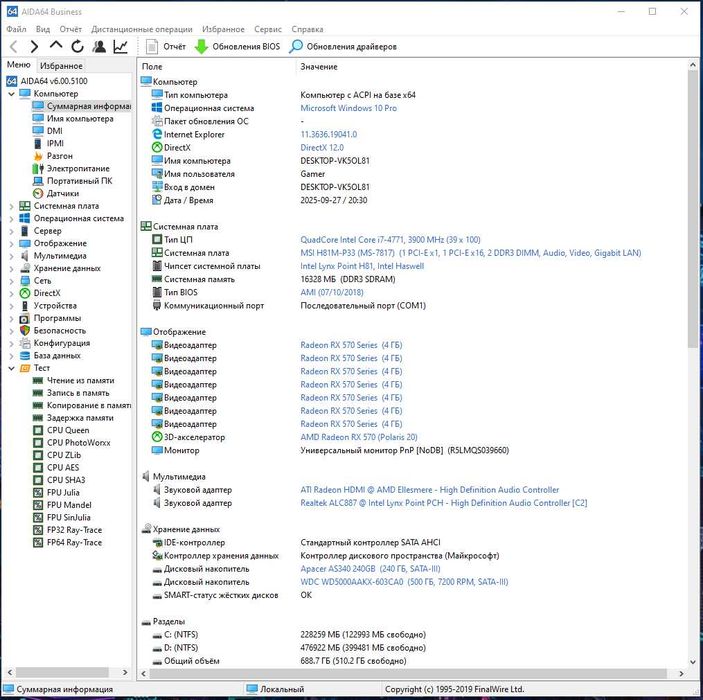
Task: Switch to the Избранное tab
Action: pyautogui.click(x=61, y=65)
